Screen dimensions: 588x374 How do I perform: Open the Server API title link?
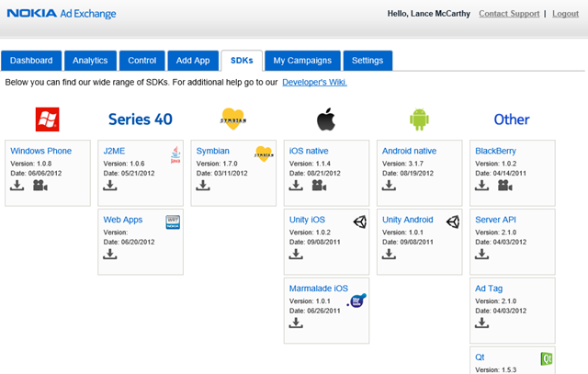point(495,220)
